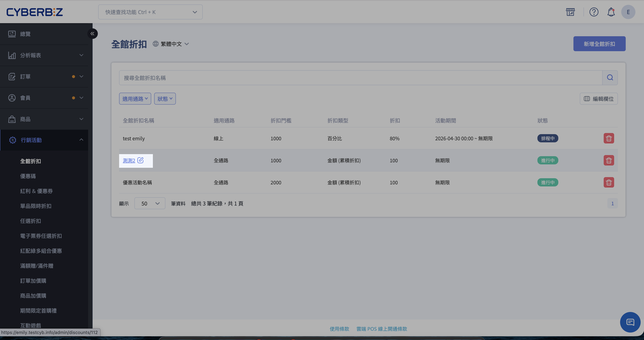The width and height of the screenshot is (644, 340).
Task: Delete the 優惠活動名稱 discount row
Action: coord(609,182)
